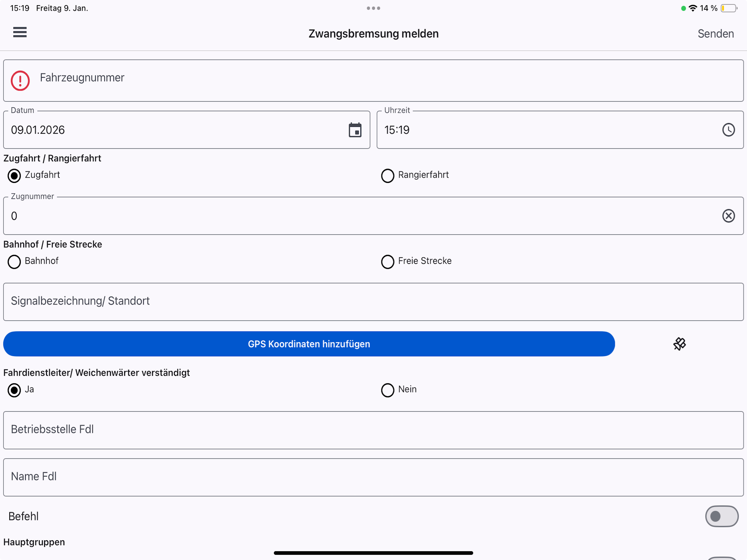747x560 pixels.
Task: Tap the battery status icon
Action: click(x=729, y=8)
